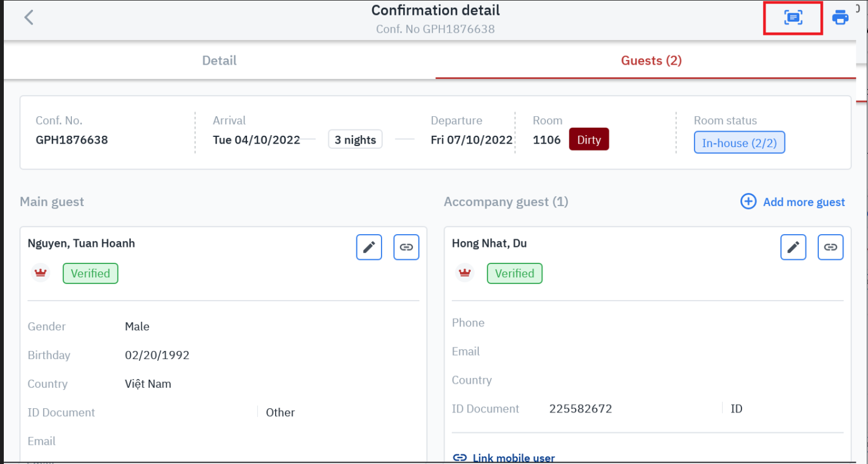Click crown icon for Hong Nhat, Du

click(465, 273)
